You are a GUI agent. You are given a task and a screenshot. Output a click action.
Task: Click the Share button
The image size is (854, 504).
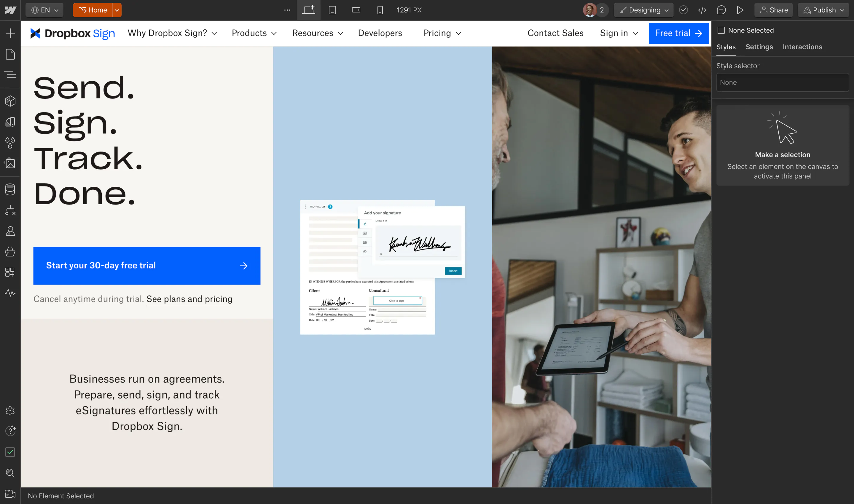click(x=773, y=10)
